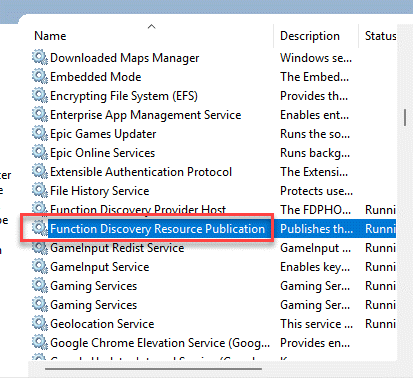Viewport: 413px width, 379px height.
Task: Click the GameInput Service gear icon
Action: 40,266
